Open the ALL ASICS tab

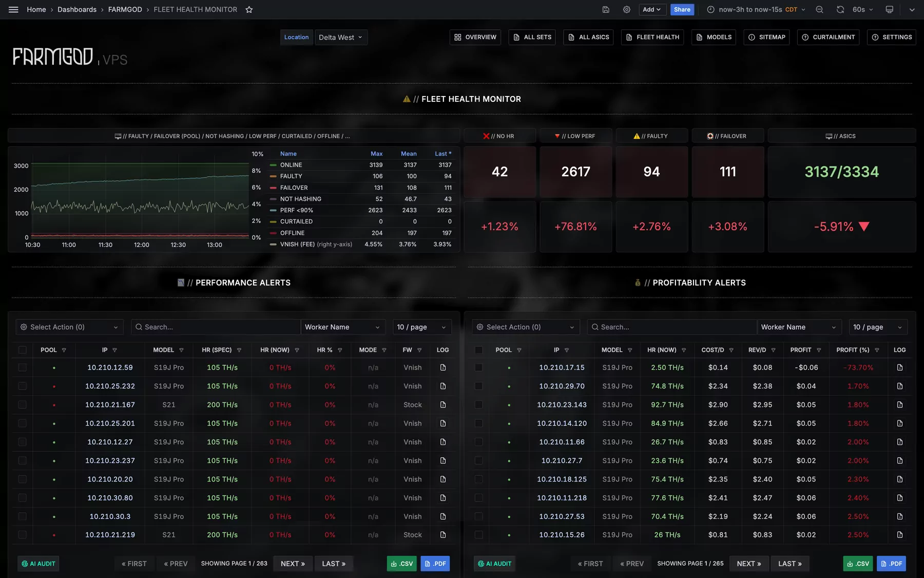(x=588, y=37)
